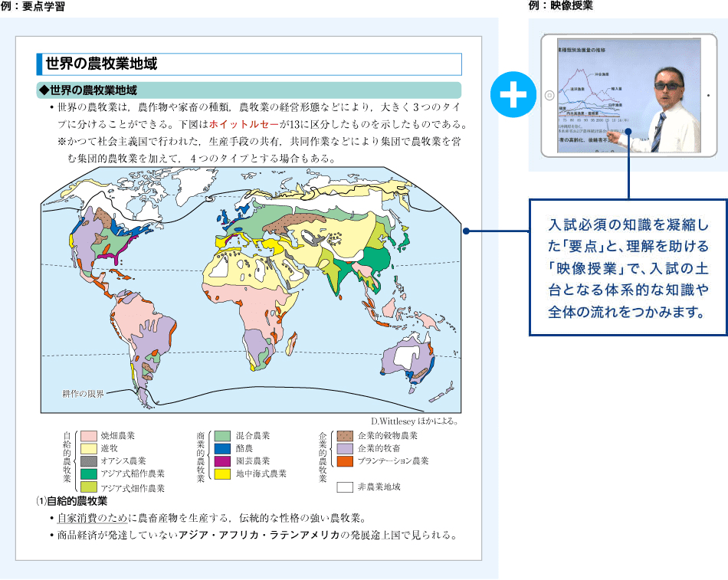Click the 地中海式農業 yellow legend swatch
This screenshot has width=728, height=580.
[222, 474]
